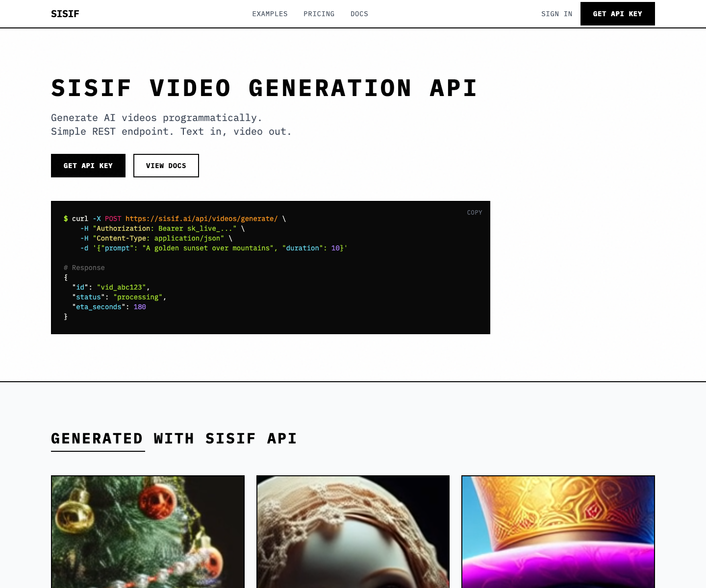706x588 pixels.
Task: Open the Docs nav link
Action: point(359,14)
